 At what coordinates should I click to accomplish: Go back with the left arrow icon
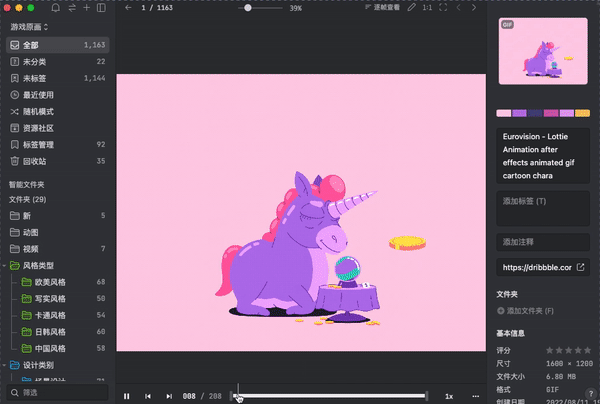[x=128, y=8]
